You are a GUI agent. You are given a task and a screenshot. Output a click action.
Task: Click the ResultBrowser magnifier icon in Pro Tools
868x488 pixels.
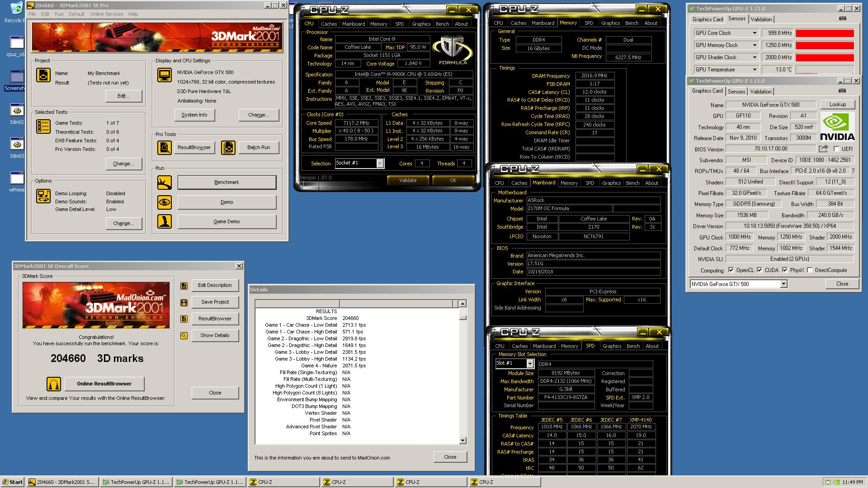pyautogui.click(x=165, y=148)
